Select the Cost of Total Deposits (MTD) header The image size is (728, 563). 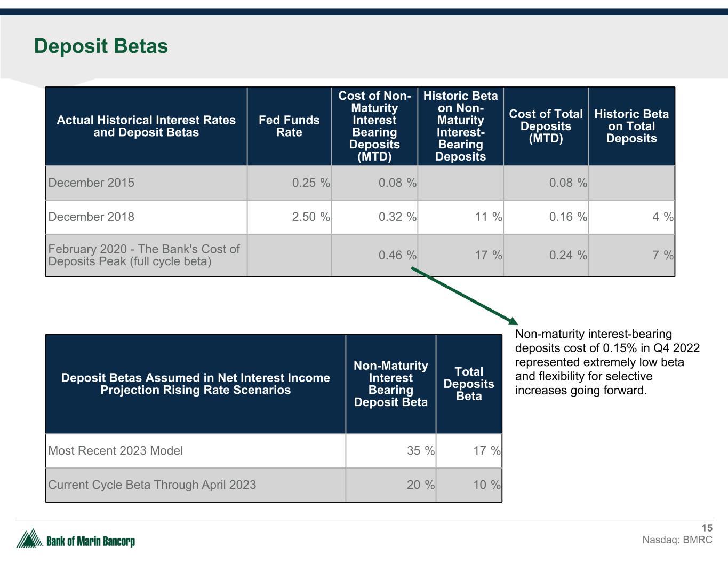coord(546,126)
